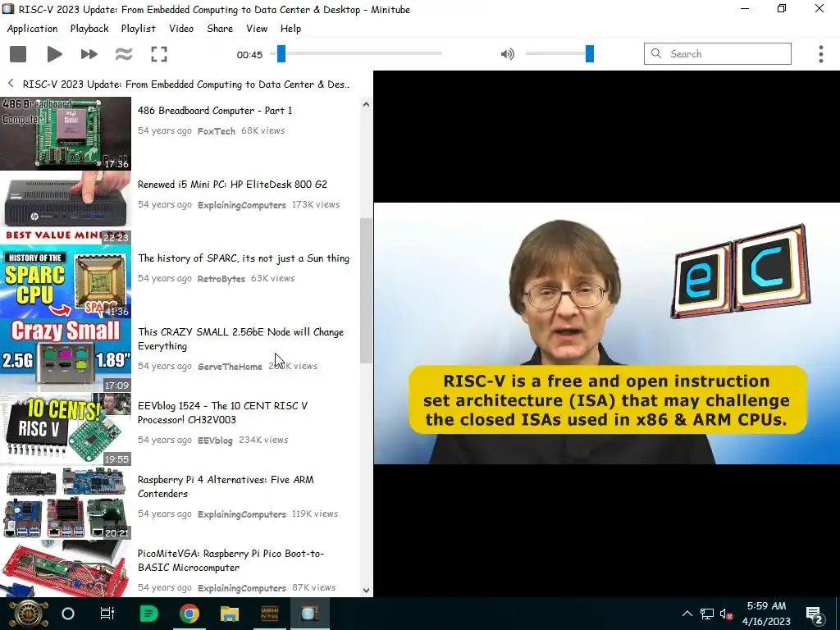The image size is (840, 630).
Task: Click the playlist scrollbar down arrow
Action: coord(366,591)
